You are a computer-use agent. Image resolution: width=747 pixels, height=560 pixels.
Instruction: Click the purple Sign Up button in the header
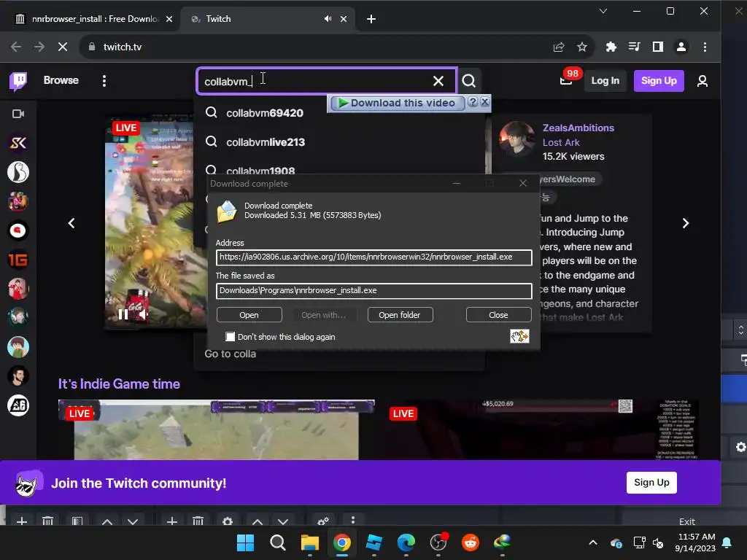pyautogui.click(x=659, y=81)
